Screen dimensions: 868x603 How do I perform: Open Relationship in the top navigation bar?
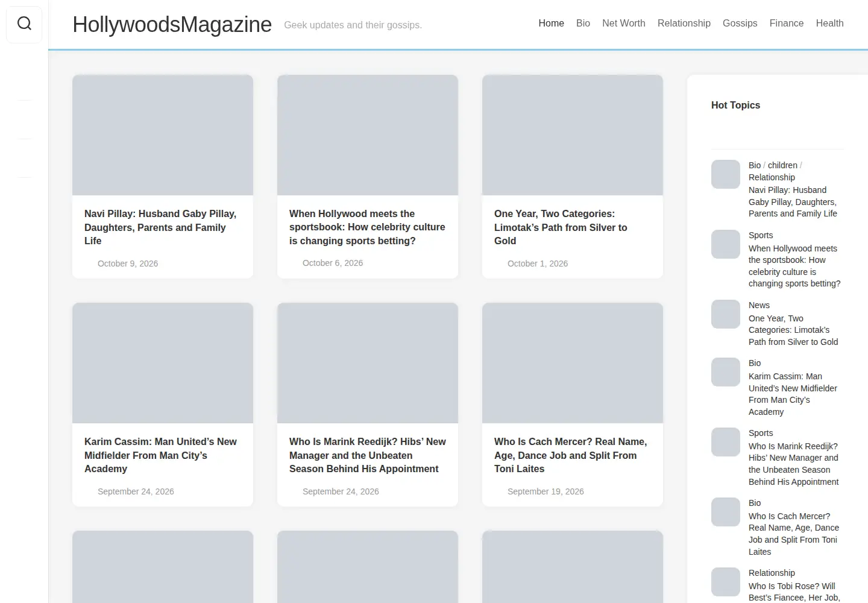684,24
